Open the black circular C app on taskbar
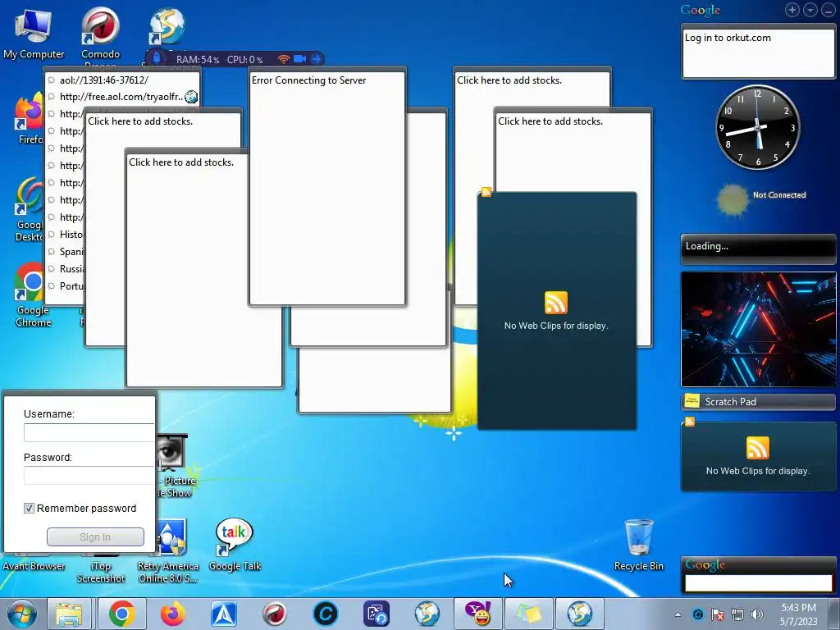Image resolution: width=840 pixels, height=630 pixels. tap(325, 614)
